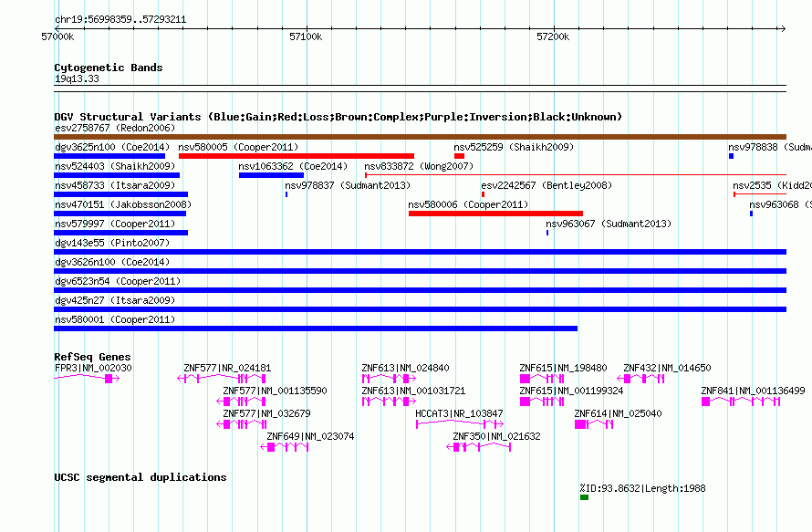Viewport: 812px width, 532px height.
Task: Open the ZNF613|NM_001031721 gene glyph
Action: tap(389, 402)
